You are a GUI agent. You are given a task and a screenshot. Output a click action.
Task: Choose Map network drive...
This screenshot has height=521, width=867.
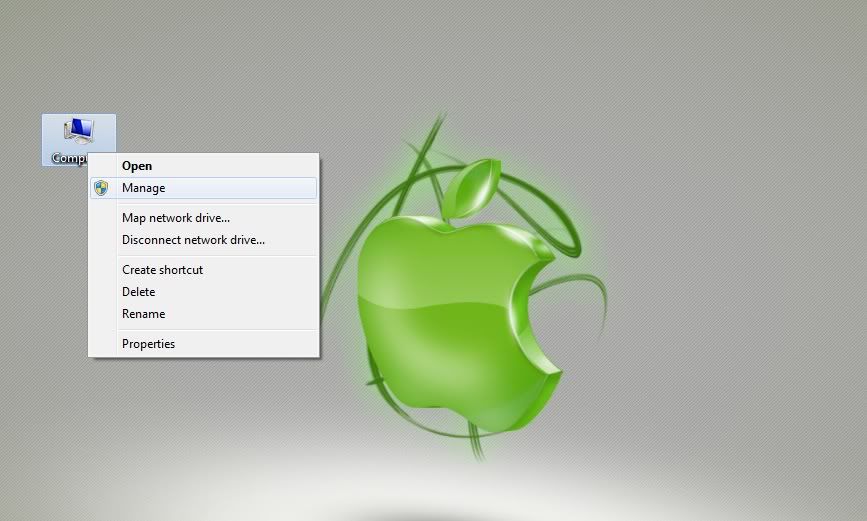[203, 218]
